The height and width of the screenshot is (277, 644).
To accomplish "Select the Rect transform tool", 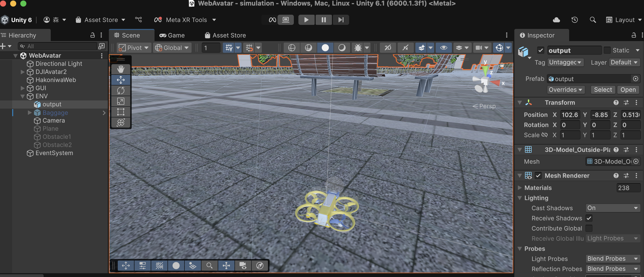I will [121, 112].
